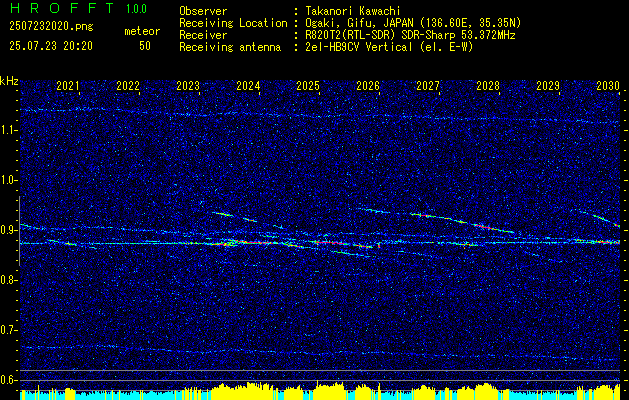
Task: Click the 2030 time marker
Action: coord(608,86)
